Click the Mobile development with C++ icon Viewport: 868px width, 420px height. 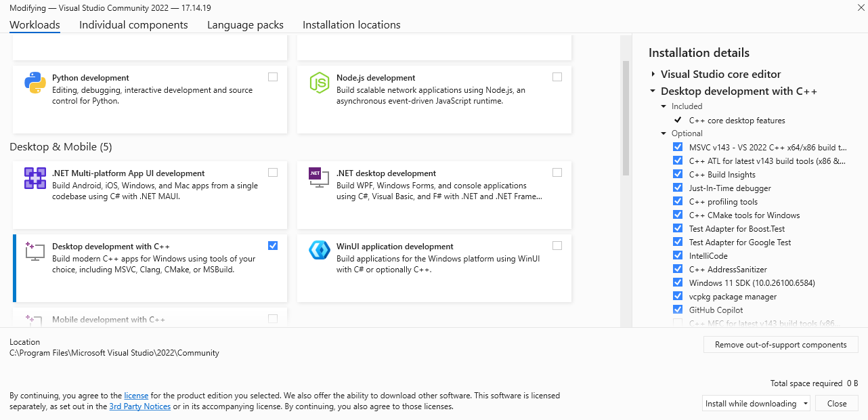[35, 319]
